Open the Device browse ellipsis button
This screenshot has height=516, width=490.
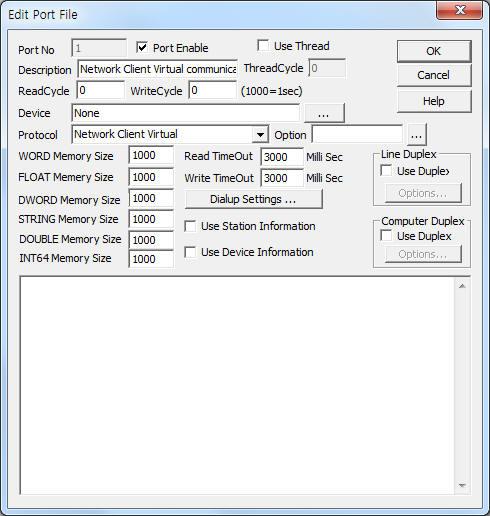[324, 113]
